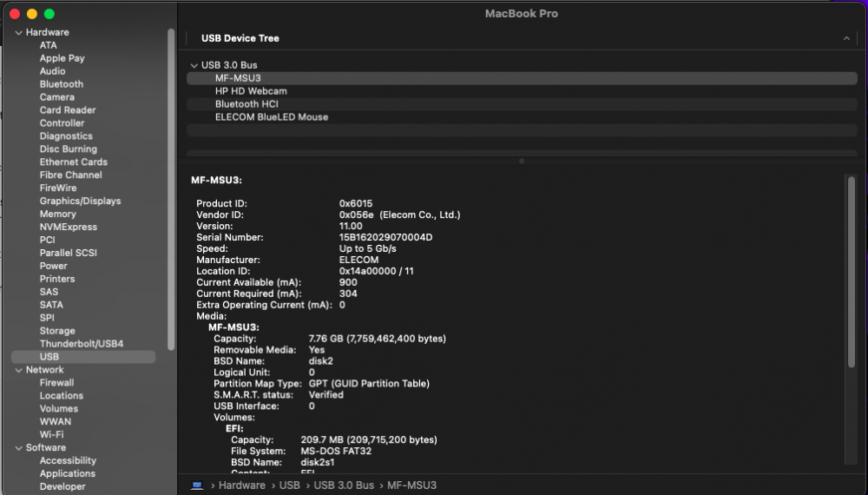Open Printers section
Viewport: 868px width, 495px height.
pos(57,279)
